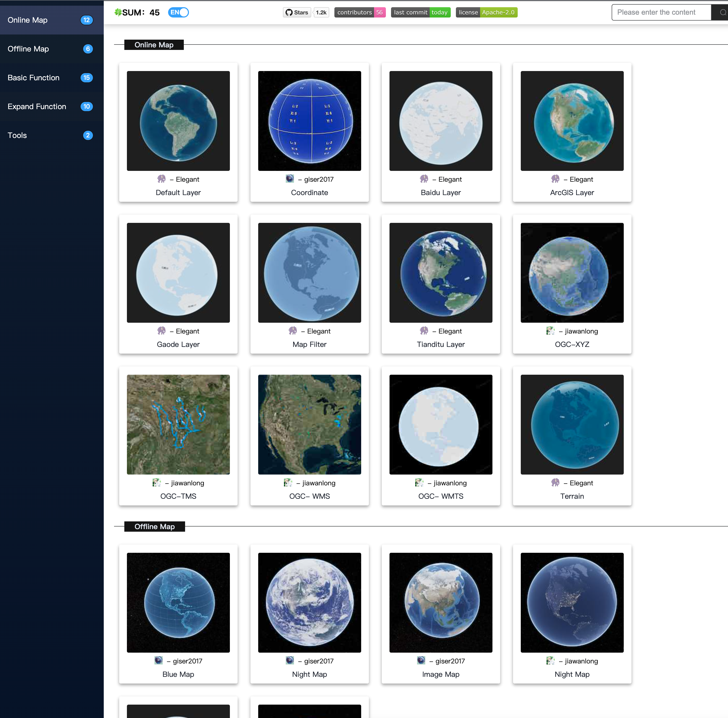Viewport: 728px width, 718px height.
Task: Open the Tools sidebar item
Action: tap(52, 135)
